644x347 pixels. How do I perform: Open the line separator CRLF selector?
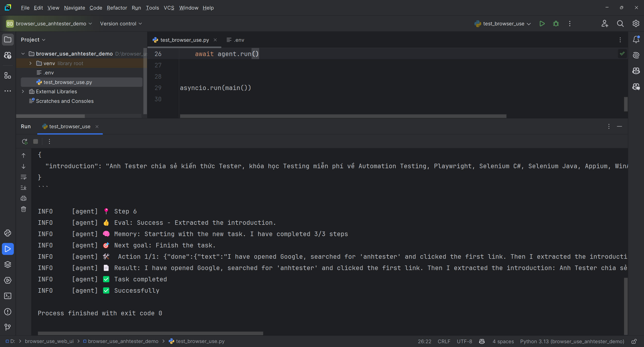[x=444, y=341]
